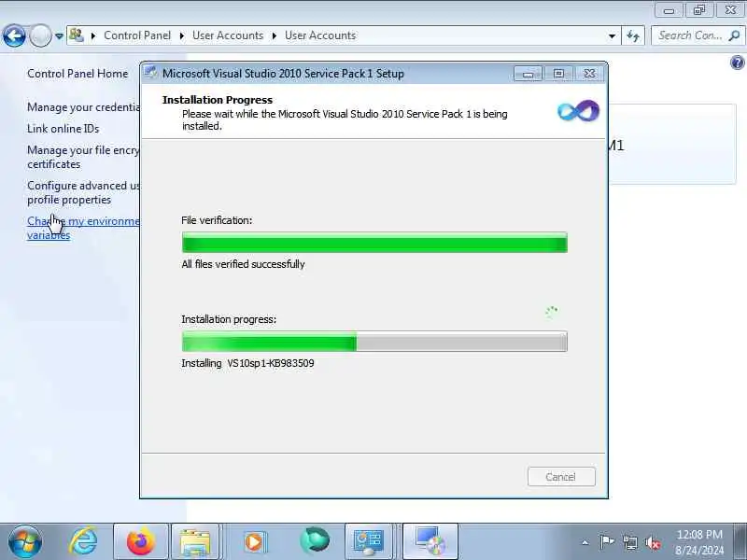
Task: Switch to the setup installer taskbar button
Action: point(430,542)
